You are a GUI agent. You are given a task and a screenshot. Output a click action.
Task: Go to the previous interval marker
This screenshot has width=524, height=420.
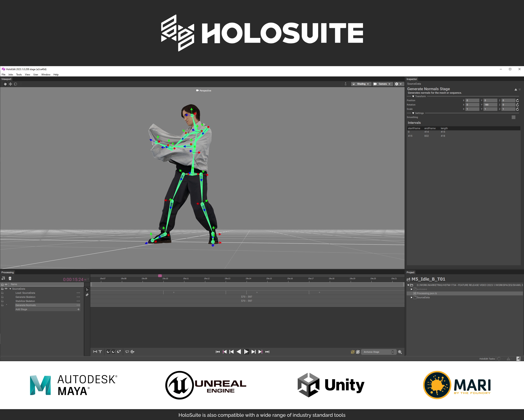[x=225, y=352]
